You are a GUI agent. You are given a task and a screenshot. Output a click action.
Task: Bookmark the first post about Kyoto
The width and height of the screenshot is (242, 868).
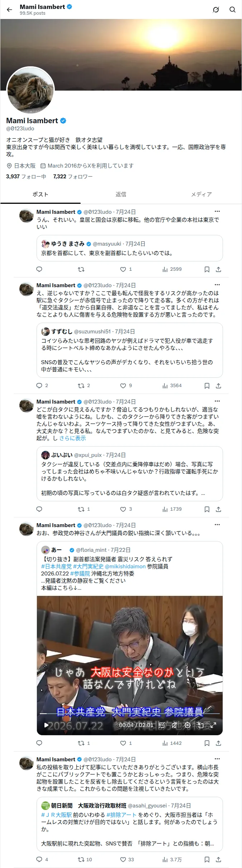[x=207, y=269]
